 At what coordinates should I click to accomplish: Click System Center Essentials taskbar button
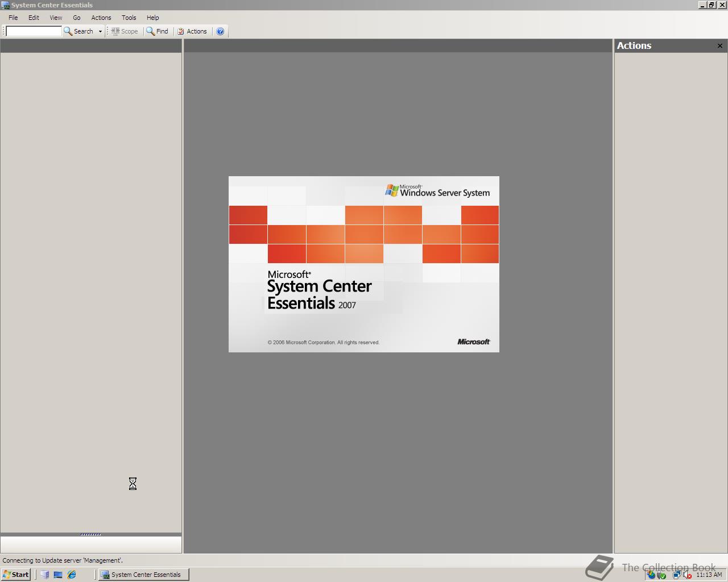tap(143, 575)
